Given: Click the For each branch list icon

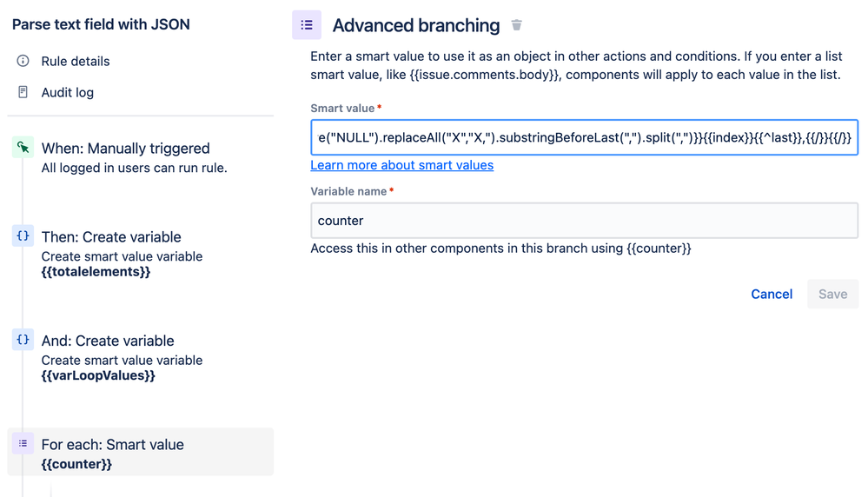Looking at the screenshot, I should [x=23, y=443].
